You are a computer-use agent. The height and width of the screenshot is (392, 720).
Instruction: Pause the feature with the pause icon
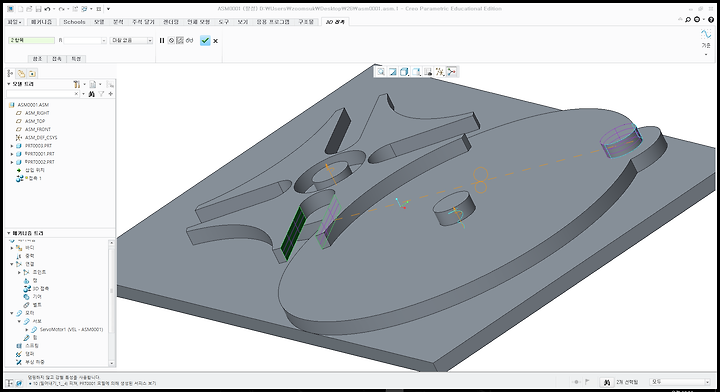162,40
